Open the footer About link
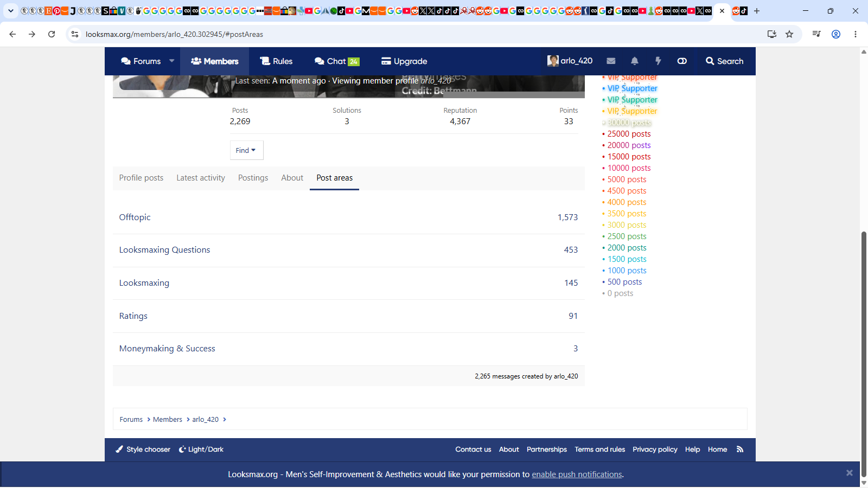Screen dimensions: 868x488 509,450
